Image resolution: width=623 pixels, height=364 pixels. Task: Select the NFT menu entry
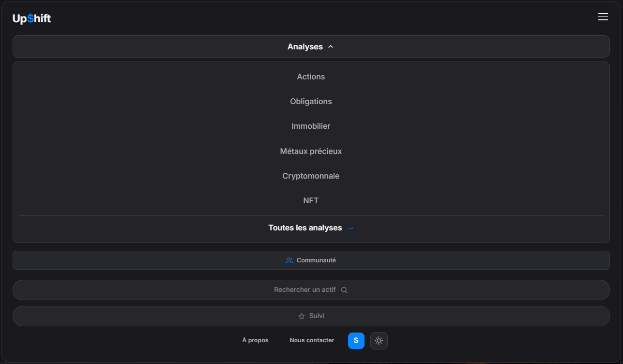tap(311, 200)
